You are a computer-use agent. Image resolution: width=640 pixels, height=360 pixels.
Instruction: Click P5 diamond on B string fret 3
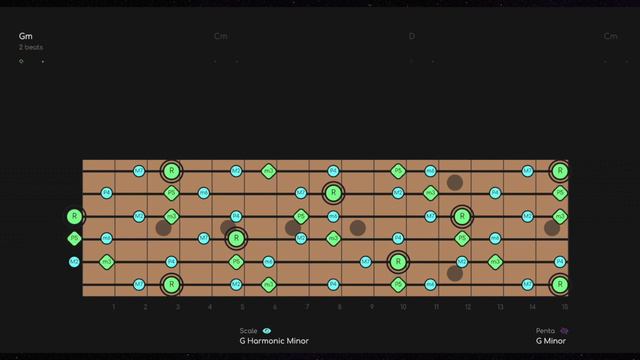coord(171,193)
